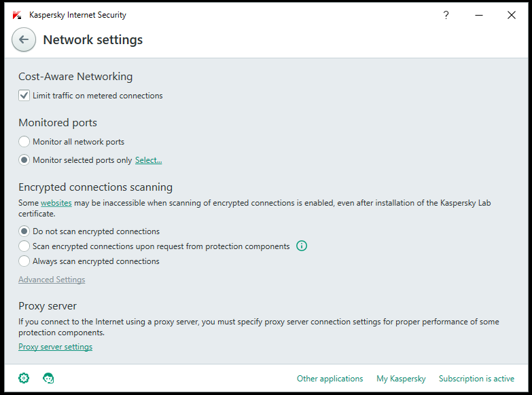Open Proxy server settings
This screenshot has width=532, height=395.
pos(55,347)
